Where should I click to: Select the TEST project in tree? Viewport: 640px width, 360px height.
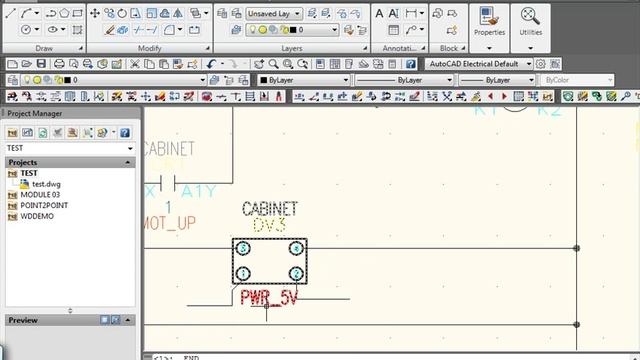29,173
